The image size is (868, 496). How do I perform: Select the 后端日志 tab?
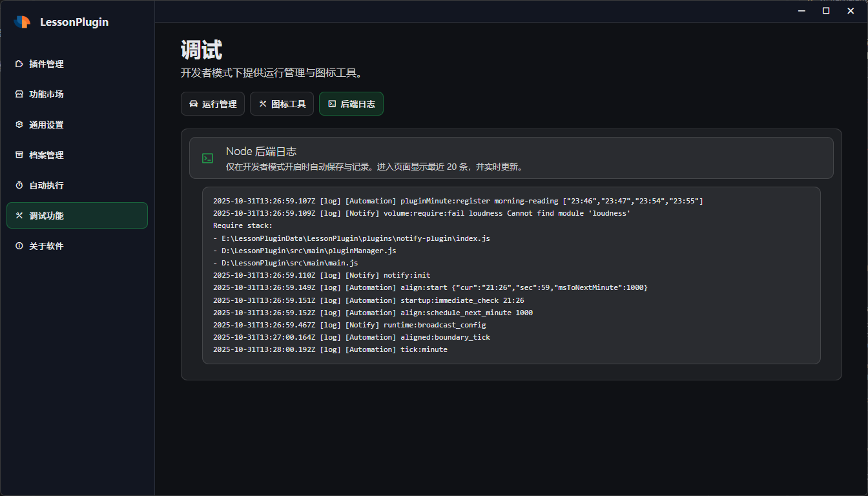pyautogui.click(x=351, y=104)
